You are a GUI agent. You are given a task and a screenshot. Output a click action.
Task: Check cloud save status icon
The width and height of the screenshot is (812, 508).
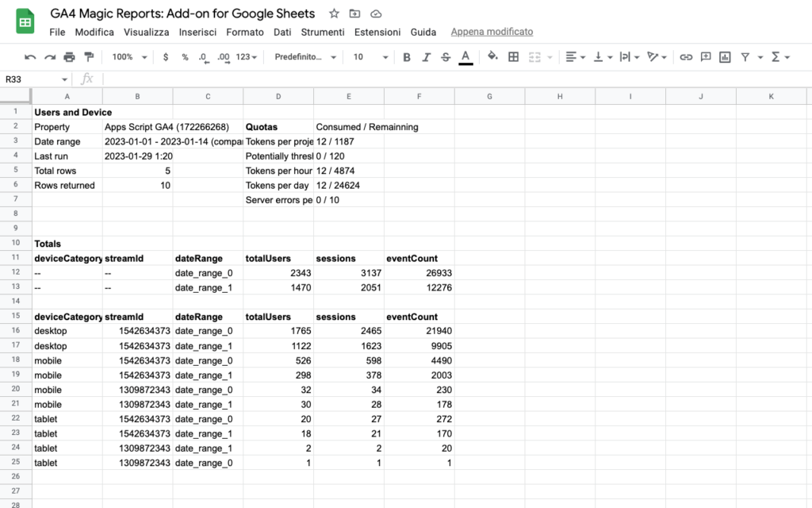click(376, 13)
